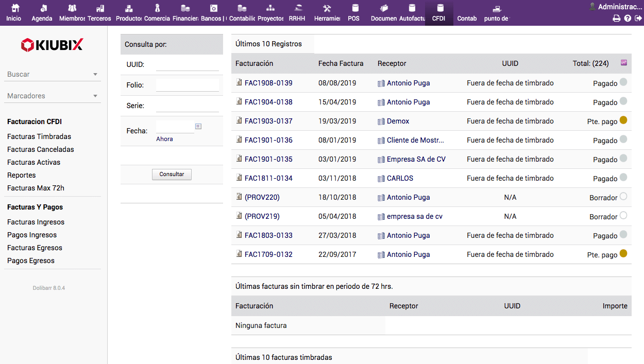This screenshot has width=644, height=364.
Task: Click the logout icon
Action: tap(638, 19)
